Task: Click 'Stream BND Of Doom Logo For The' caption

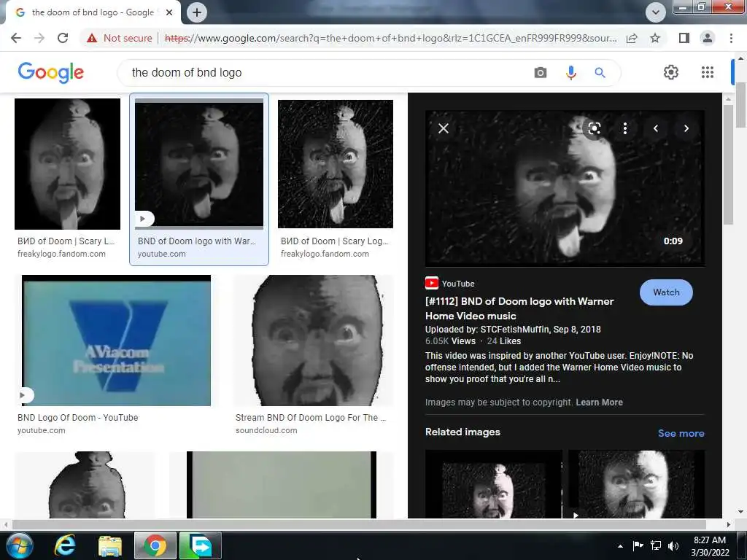Action: (311, 418)
